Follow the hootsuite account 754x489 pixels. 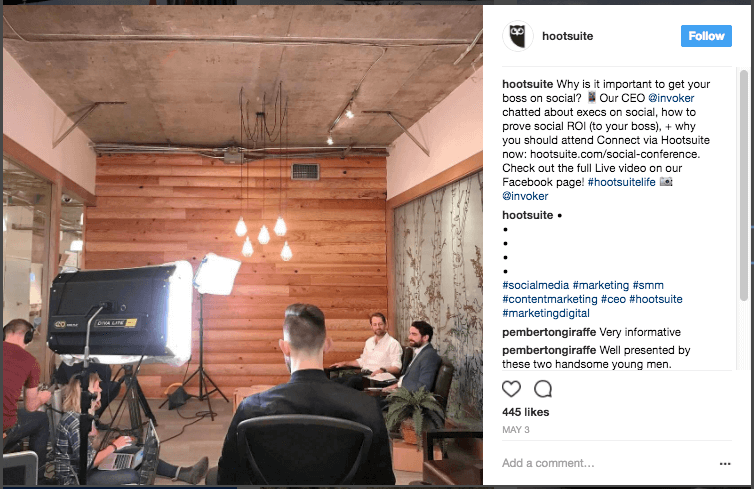(706, 36)
